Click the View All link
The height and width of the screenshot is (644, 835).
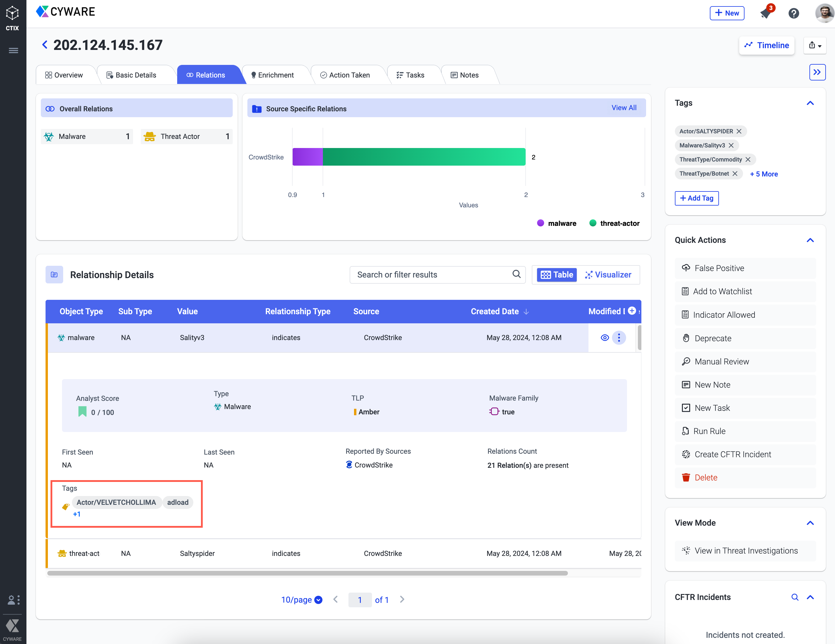[623, 108]
